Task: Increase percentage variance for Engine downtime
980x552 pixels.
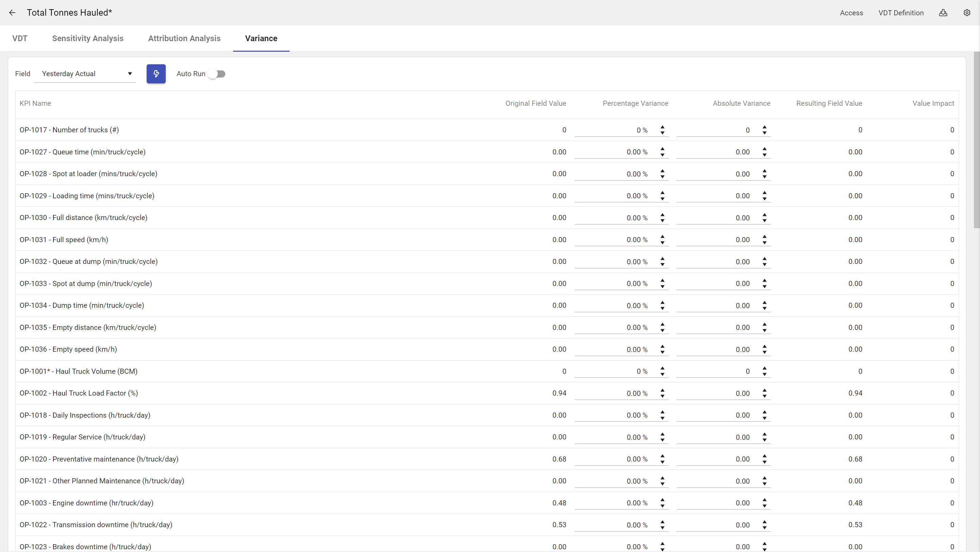Action: coord(662,500)
